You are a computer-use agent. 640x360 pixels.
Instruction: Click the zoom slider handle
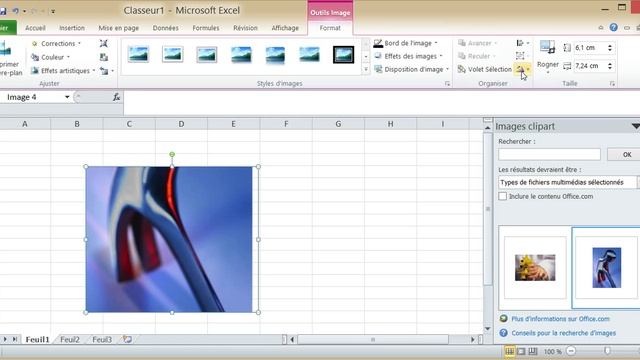click(x=607, y=351)
